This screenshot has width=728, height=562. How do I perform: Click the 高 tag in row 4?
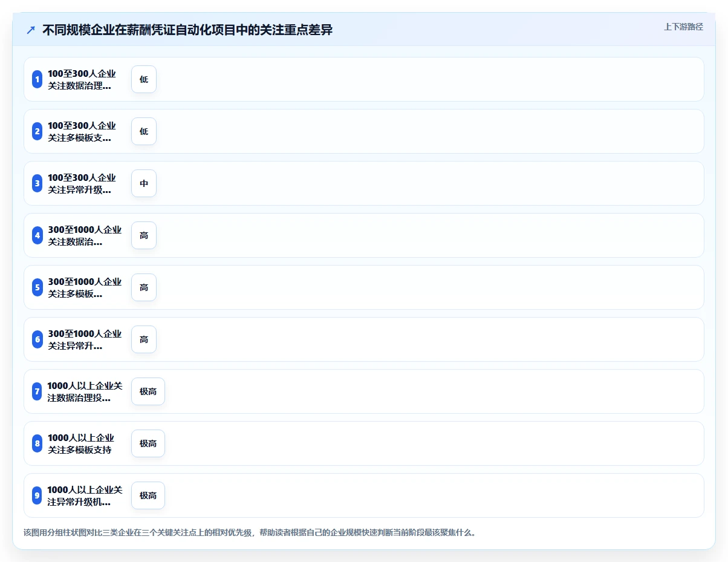144,235
